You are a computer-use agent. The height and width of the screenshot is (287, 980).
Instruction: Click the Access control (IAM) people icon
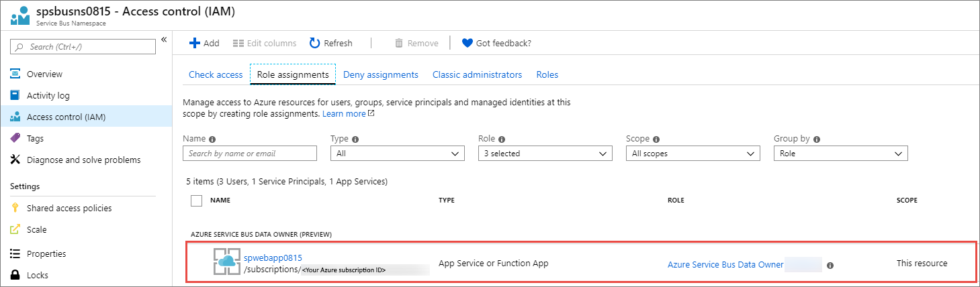pyautogui.click(x=15, y=117)
